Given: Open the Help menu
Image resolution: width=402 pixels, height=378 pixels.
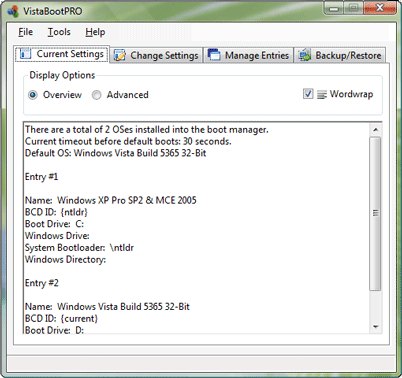Looking at the screenshot, I should pyautogui.click(x=95, y=32).
